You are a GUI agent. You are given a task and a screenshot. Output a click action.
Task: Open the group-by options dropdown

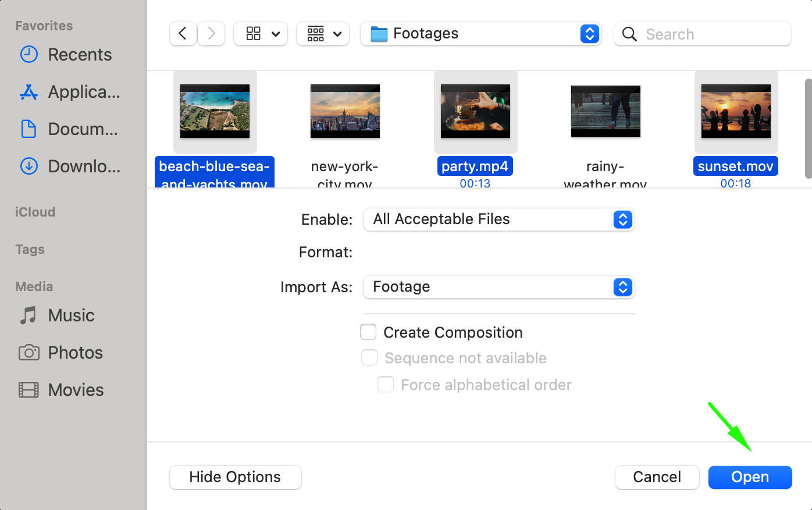323,34
